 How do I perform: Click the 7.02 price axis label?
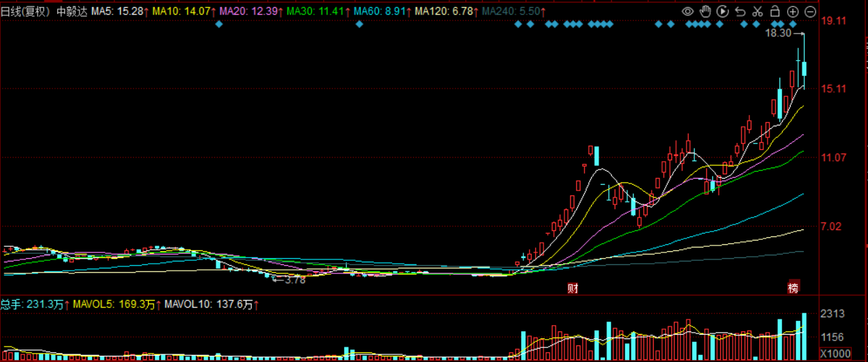(832, 226)
